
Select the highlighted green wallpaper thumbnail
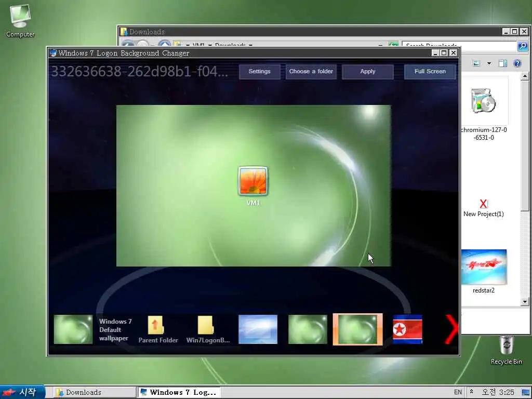click(x=357, y=329)
